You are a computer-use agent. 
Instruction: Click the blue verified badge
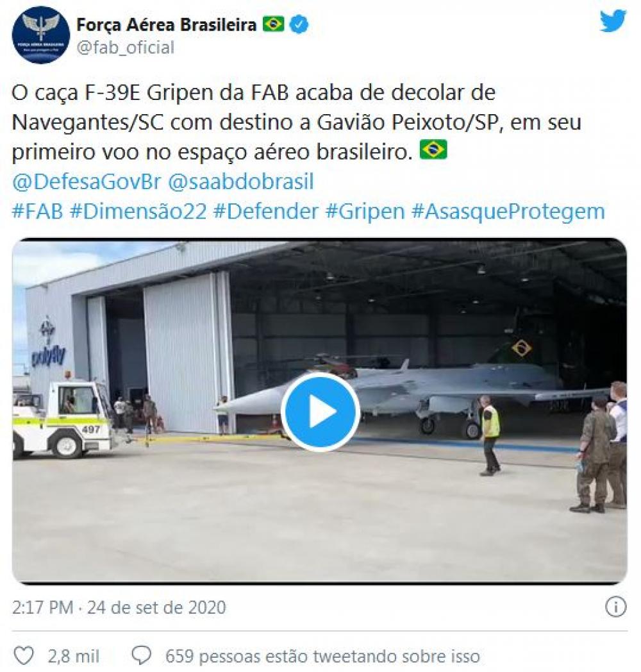click(299, 24)
